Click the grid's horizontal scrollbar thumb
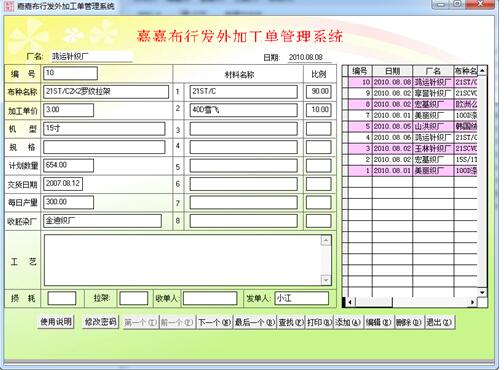The width and height of the screenshot is (504, 370). 374,302
